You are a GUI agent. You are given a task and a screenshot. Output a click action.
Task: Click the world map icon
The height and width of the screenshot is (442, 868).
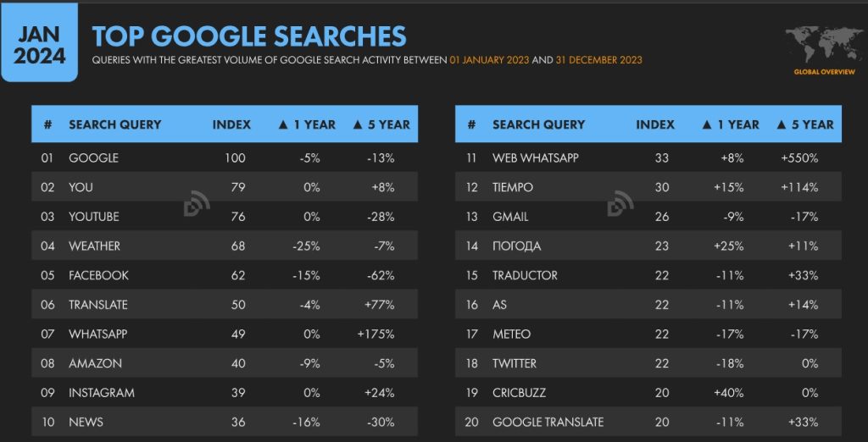pos(824,46)
